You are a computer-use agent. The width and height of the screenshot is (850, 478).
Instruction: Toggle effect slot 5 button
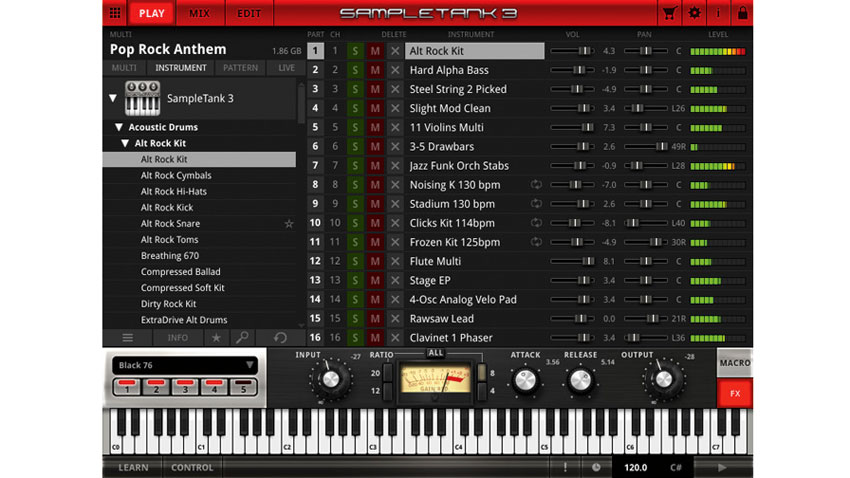click(243, 386)
